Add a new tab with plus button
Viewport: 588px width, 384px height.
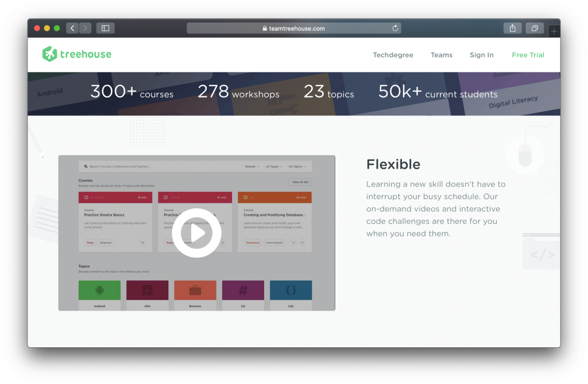pos(554,31)
